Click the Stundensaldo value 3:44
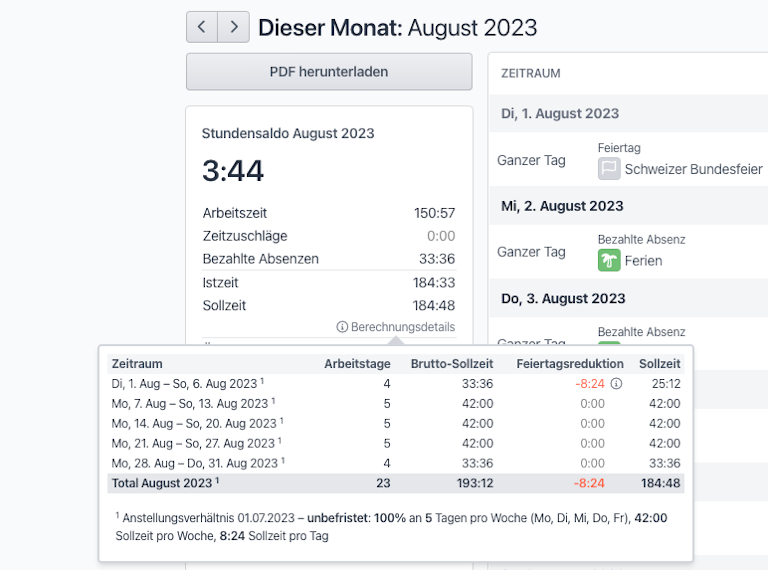 coord(233,171)
